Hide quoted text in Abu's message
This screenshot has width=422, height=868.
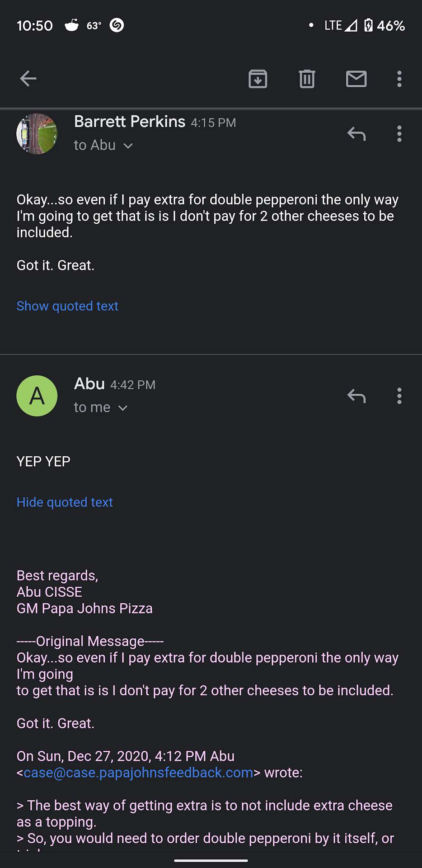pyautogui.click(x=65, y=502)
